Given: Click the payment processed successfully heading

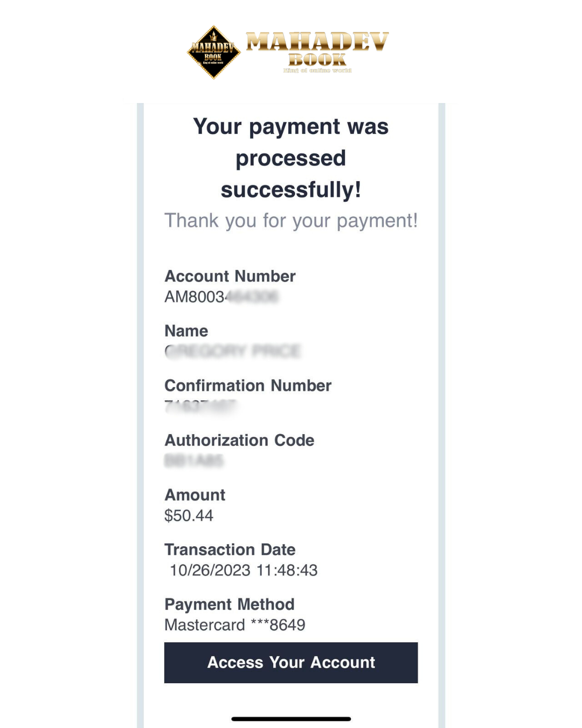Looking at the screenshot, I should [290, 158].
